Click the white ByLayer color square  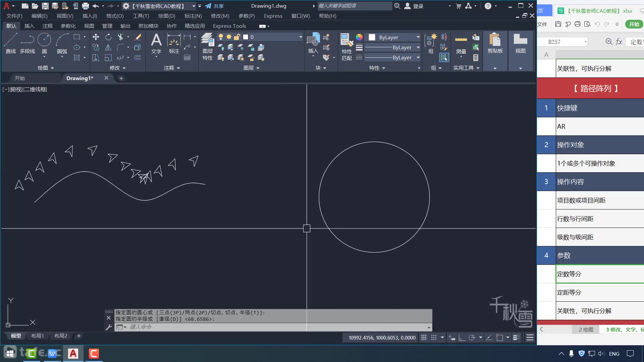point(372,37)
